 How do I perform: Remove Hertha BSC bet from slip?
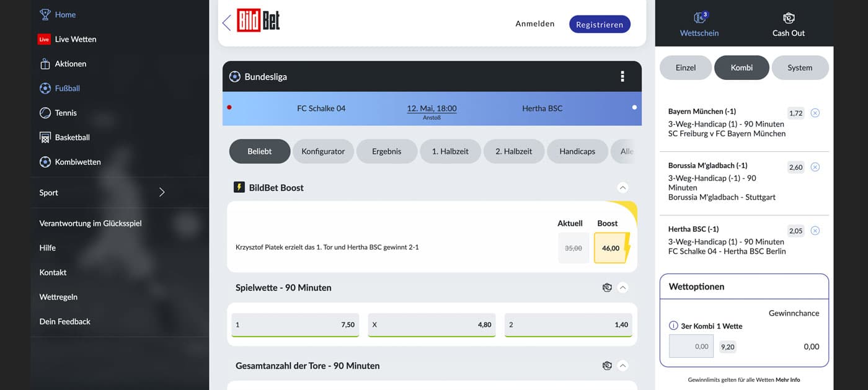pos(815,231)
